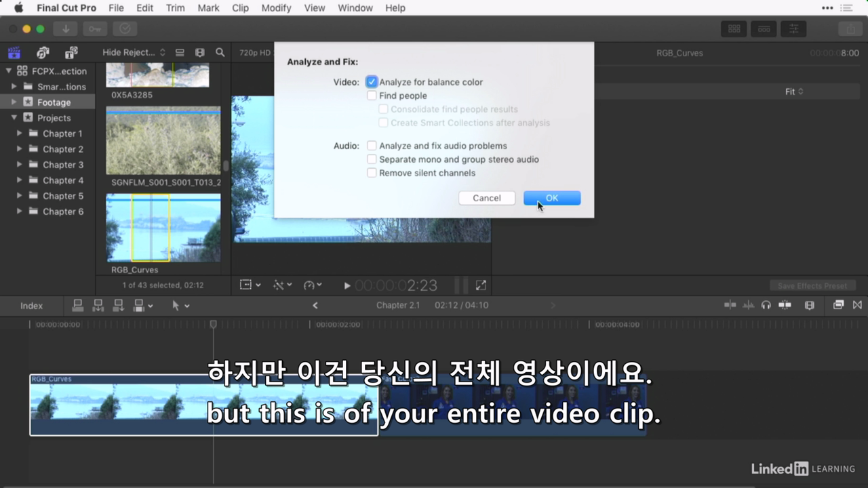Connect clip to primary storyline button
This screenshot has height=488, width=868.
pyautogui.click(x=78, y=306)
